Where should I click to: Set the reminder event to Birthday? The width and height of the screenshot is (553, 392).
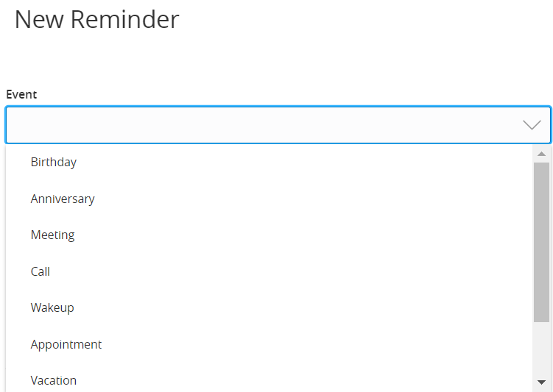coord(54,163)
